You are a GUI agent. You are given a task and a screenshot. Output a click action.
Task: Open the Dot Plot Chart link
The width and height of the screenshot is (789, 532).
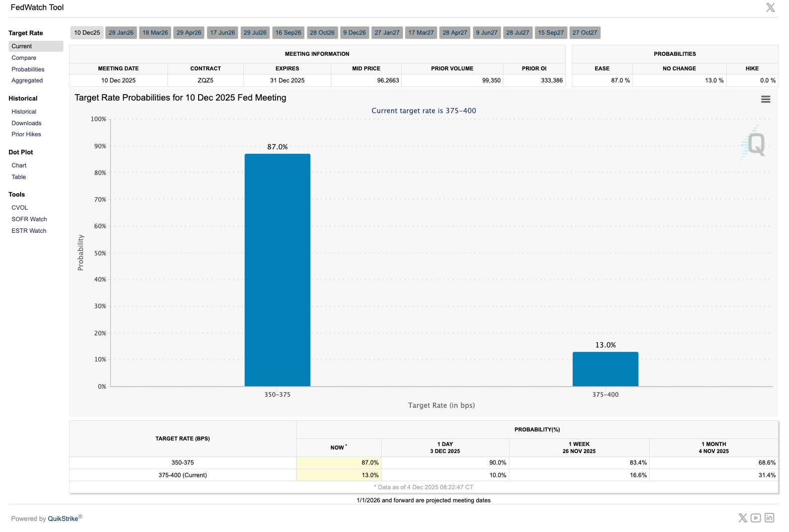click(19, 165)
